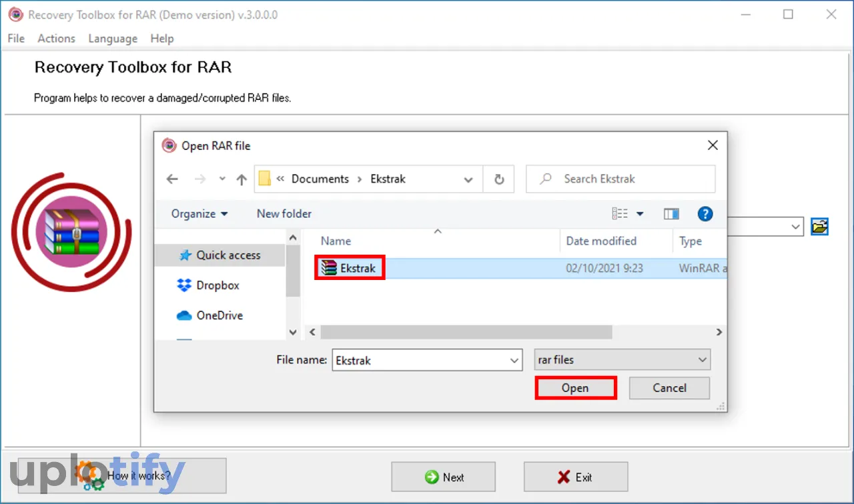The image size is (854, 504).
Task: Open the Actions menu
Action: [x=56, y=39]
